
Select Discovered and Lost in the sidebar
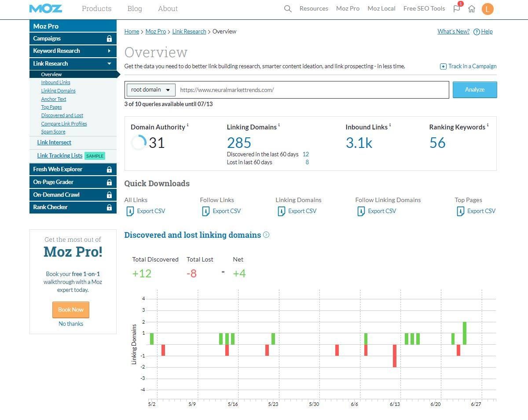(62, 116)
